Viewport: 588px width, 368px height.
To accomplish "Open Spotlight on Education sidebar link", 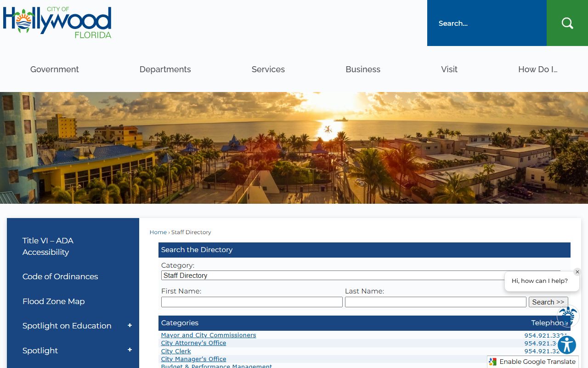I will 67,326.
